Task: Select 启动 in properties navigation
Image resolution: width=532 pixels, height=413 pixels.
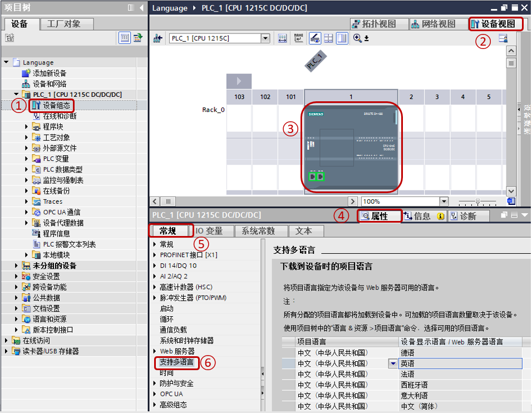Action: coord(166,308)
